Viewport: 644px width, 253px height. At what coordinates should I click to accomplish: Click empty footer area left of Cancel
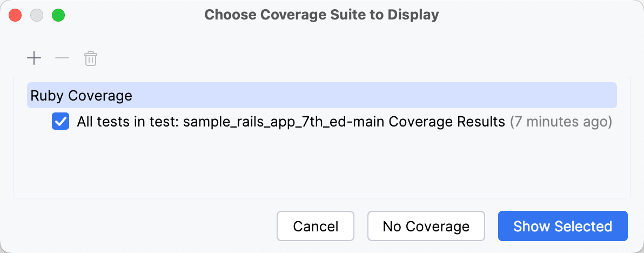(140, 226)
